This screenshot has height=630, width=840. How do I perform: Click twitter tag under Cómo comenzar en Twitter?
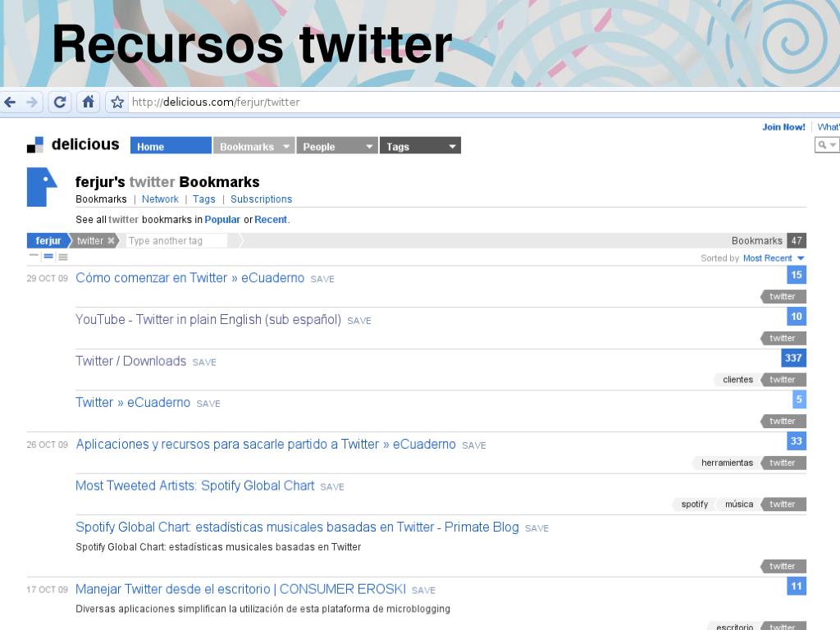(783, 297)
